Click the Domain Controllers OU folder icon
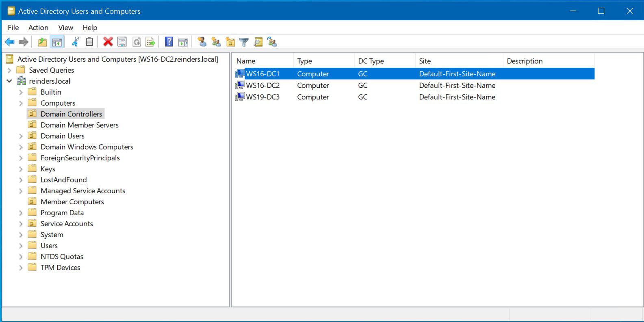This screenshot has height=322, width=644. click(x=32, y=114)
